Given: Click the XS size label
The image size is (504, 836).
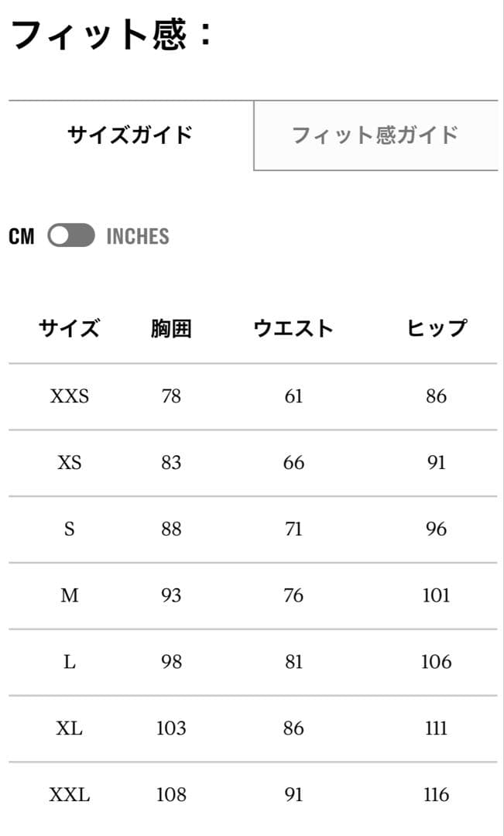Looking at the screenshot, I should [69, 463].
